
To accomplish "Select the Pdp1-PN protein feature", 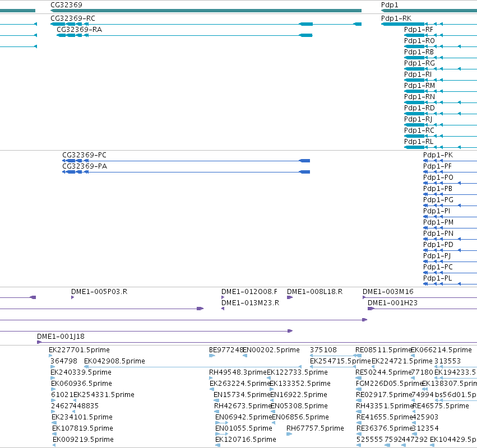I will coord(450,239).
